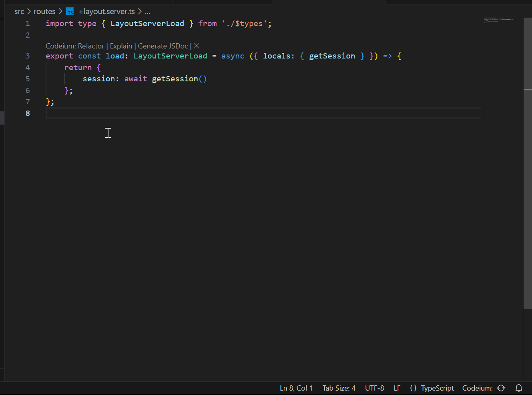The height and width of the screenshot is (395, 532).
Task: Open the Ln 8, Col 1 status entry
Action: (296, 388)
